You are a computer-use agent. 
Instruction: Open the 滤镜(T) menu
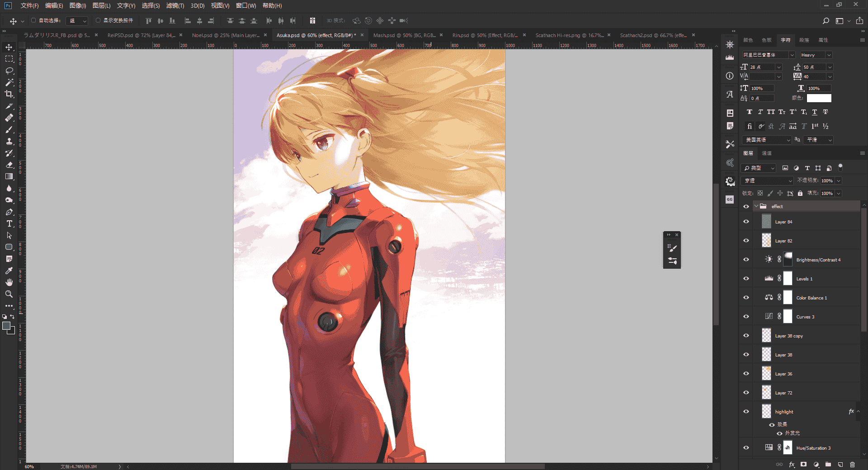click(175, 5)
